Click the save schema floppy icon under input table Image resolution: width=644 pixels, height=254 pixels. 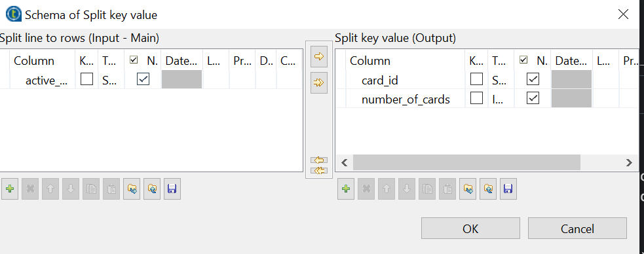[x=172, y=189]
